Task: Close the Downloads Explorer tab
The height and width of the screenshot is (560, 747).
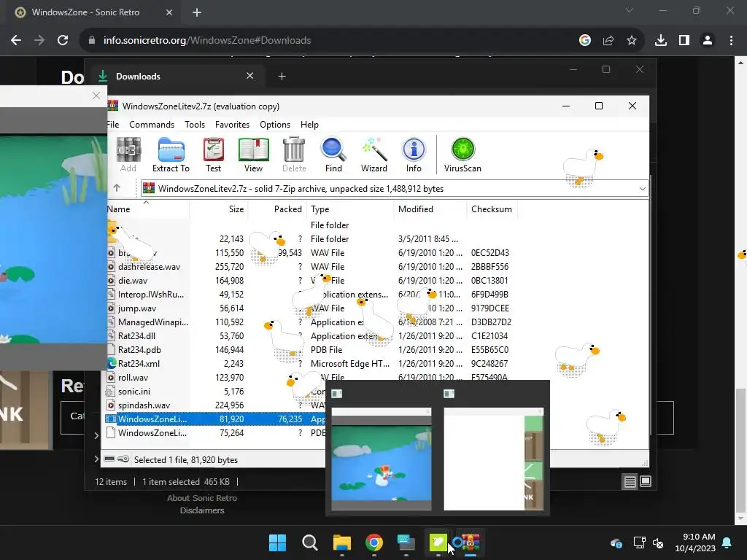Action: coord(249,76)
